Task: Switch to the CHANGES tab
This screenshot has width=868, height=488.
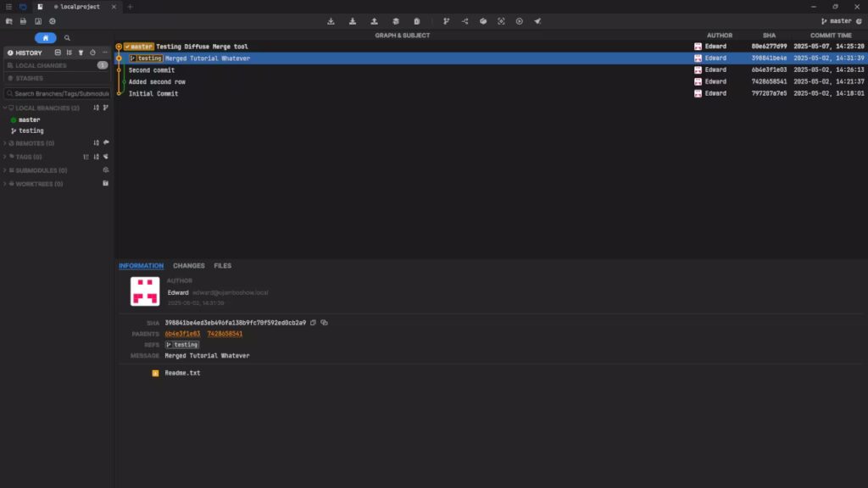Action: (189, 265)
